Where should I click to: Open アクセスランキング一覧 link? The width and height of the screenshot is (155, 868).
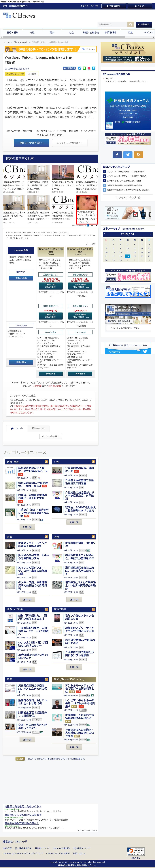click(128, 198)
